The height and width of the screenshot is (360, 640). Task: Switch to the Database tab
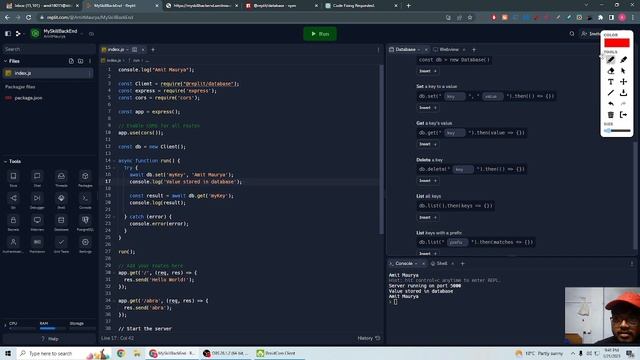pyautogui.click(x=405, y=49)
